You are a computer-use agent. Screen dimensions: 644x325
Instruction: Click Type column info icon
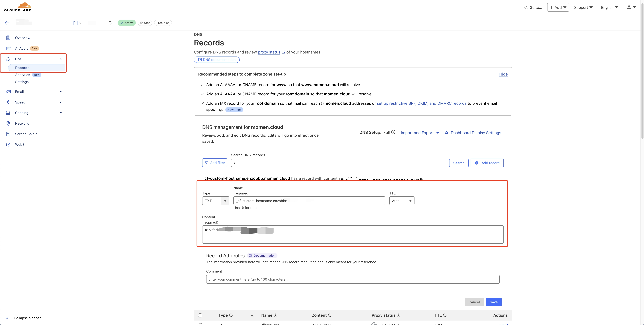click(231, 315)
